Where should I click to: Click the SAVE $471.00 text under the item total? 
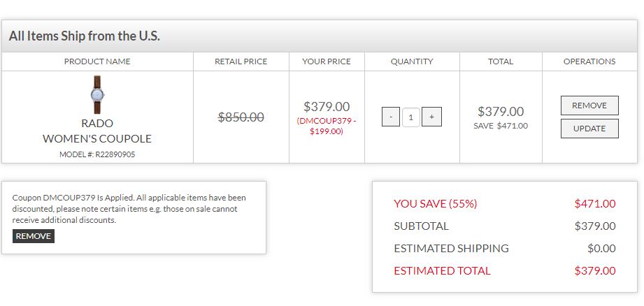(501, 126)
